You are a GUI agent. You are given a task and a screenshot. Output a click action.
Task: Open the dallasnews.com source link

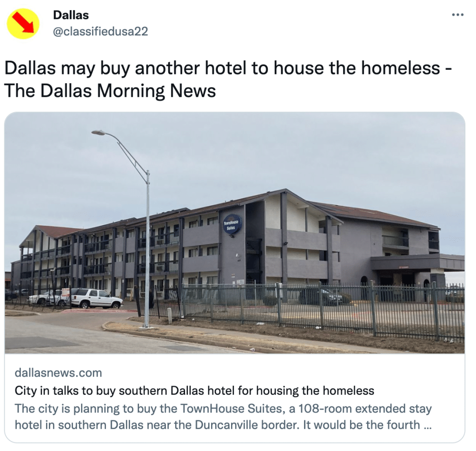click(x=58, y=372)
